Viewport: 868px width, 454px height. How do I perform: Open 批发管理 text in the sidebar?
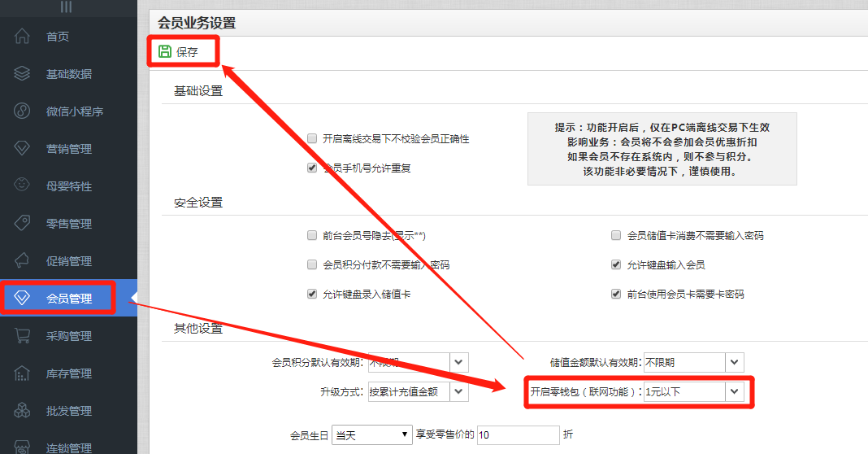(x=68, y=412)
